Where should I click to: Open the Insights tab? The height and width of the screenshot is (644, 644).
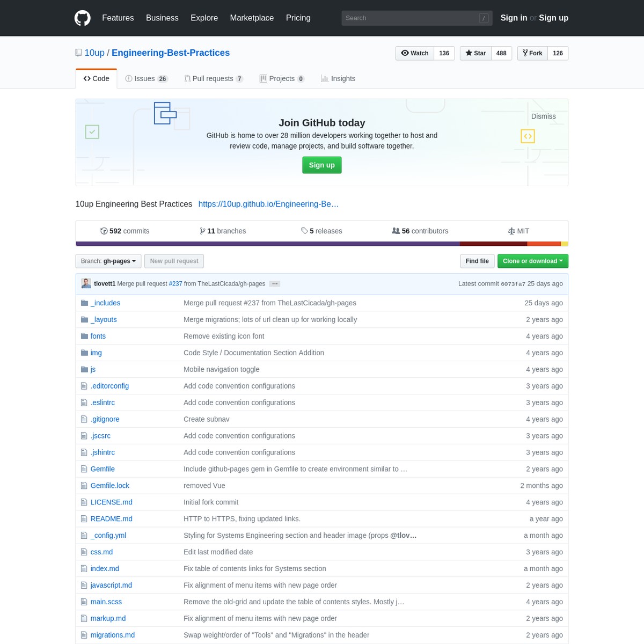338,78
